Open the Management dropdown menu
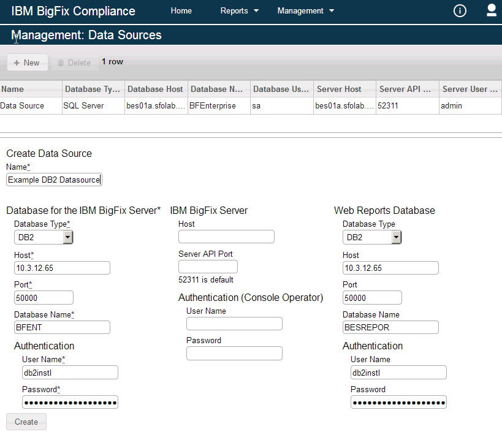Viewport: 502px width, 448px height. (306, 11)
